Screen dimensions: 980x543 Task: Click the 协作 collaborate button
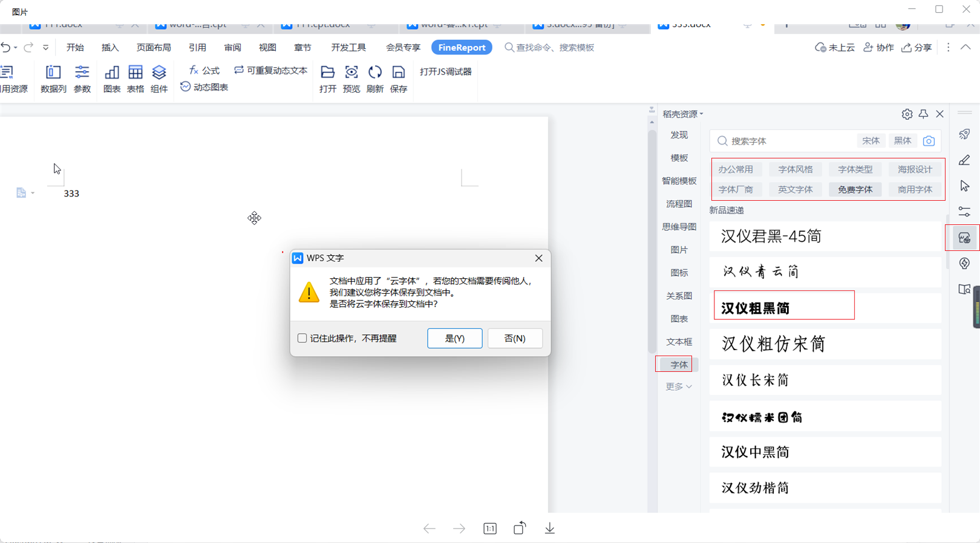click(x=878, y=47)
